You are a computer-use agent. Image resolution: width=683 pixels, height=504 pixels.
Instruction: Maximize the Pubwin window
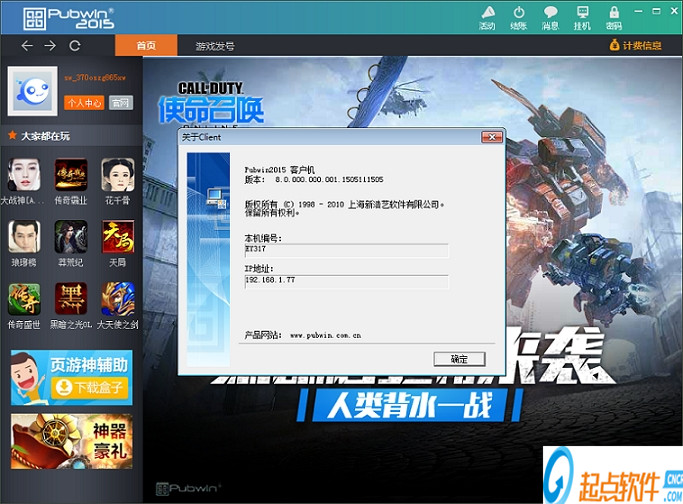tap(656, 11)
